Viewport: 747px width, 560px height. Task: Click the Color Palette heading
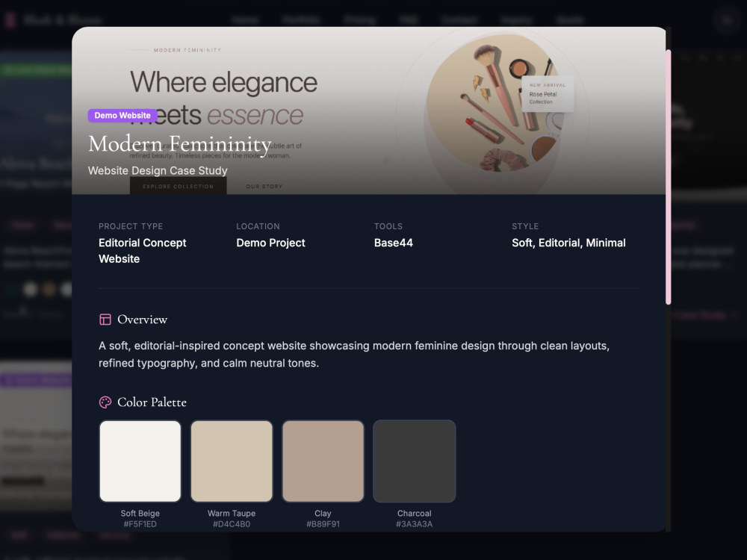[x=152, y=402]
